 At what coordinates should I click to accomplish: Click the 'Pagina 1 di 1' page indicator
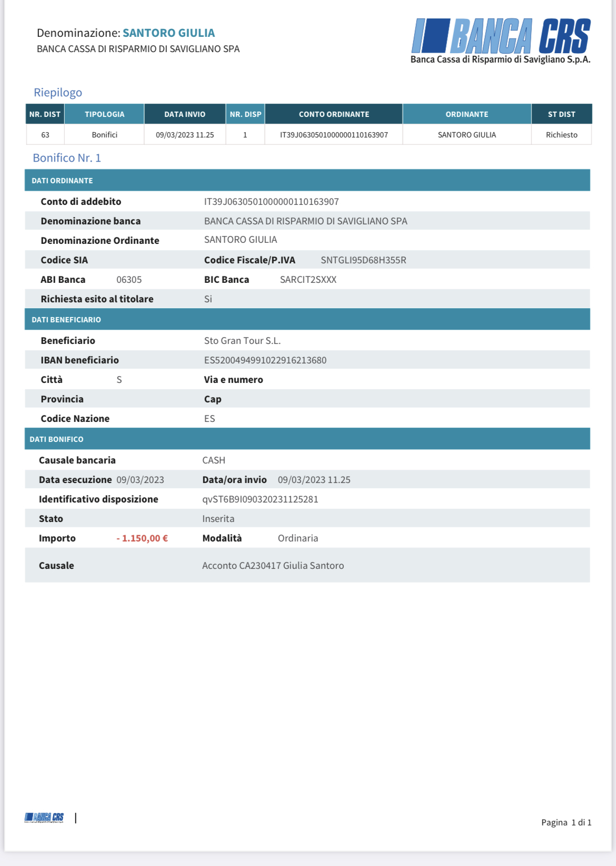567,822
